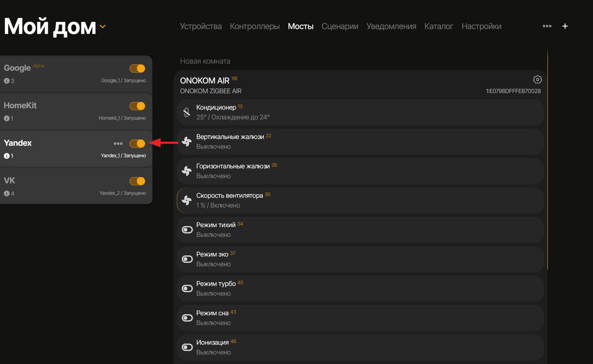This screenshot has width=593, height=364.
Task: Click the plus icon in the top bar
Action: coord(565,26)
